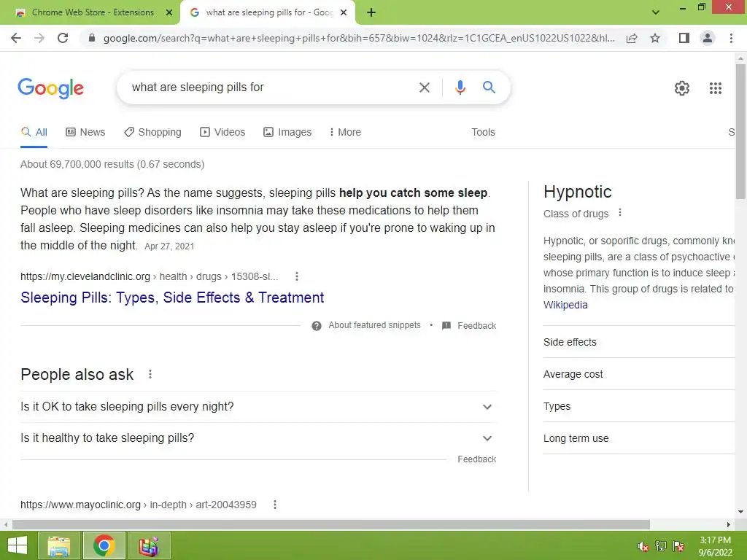This screenshot has width=747, height=560.
Task: Open the my.clevelandclinic.org URL breadcrumb
Action: [x=149, y=276]
